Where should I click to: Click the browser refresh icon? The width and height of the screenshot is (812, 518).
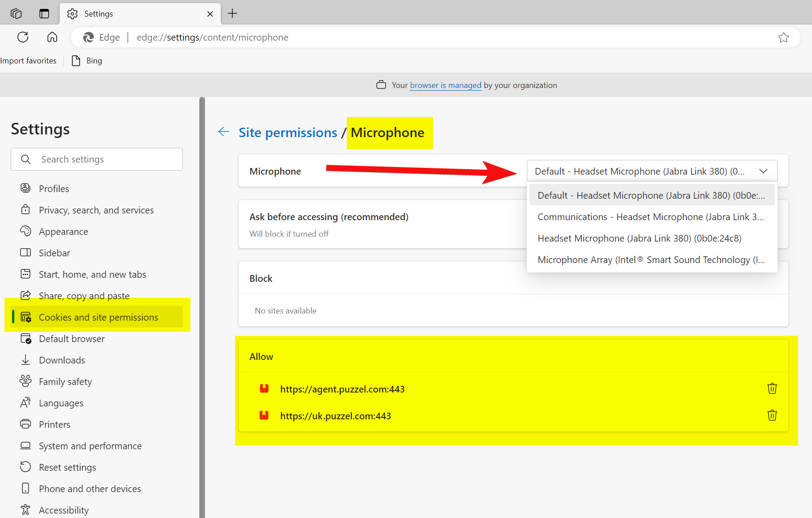point(23,37)
